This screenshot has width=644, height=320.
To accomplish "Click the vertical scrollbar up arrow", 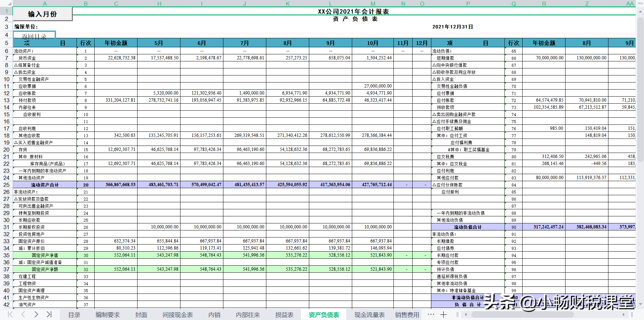I will click(x=640, y=11).
